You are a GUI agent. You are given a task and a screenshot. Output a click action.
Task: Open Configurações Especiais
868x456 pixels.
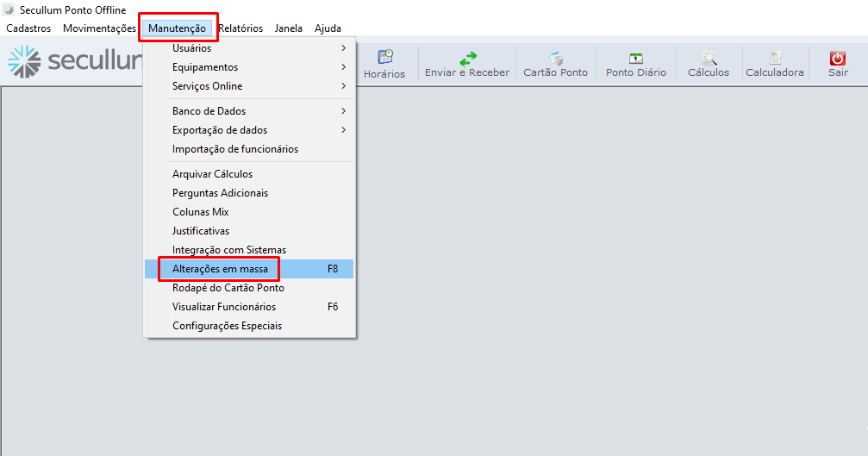pos(227,326)
